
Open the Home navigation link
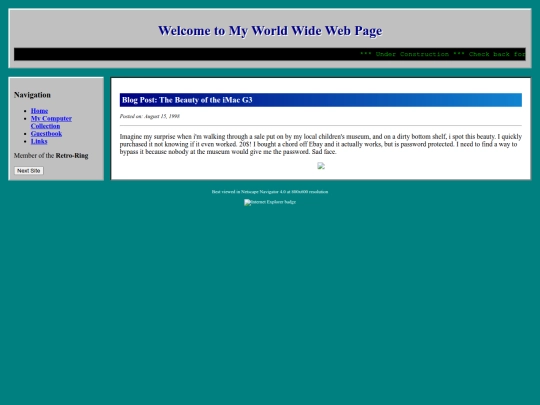click(39, 111)
